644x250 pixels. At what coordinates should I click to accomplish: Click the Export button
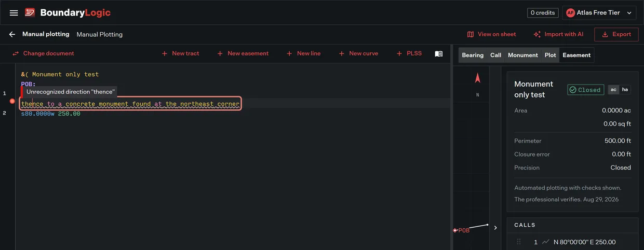(x=616, y=34)
